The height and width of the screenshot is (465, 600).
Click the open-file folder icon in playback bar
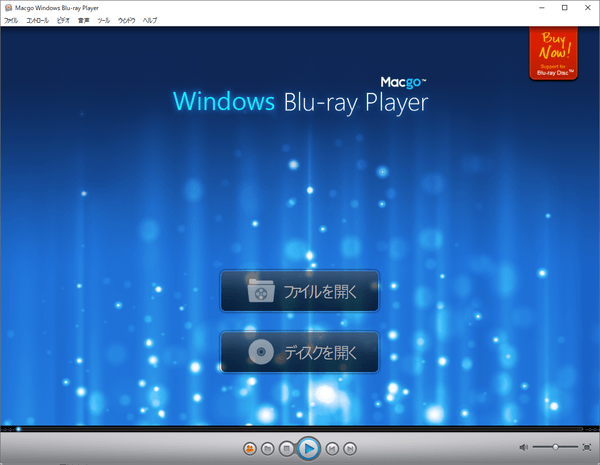(x=267, y=448)
